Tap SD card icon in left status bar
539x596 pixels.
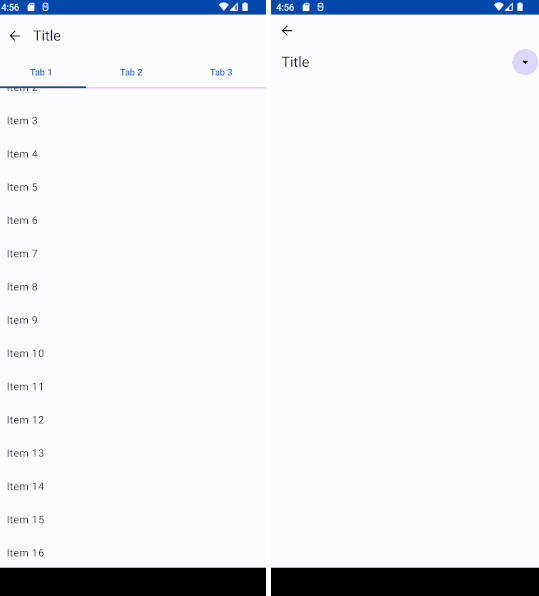coord(31,7)
